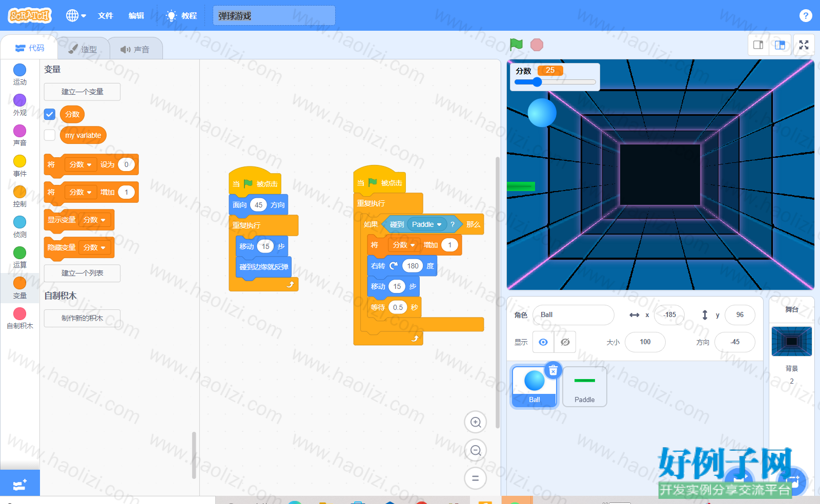Edit the sprite y position field
The width and height of the screenshot is (820, 504).
click(x=740, y=315)
